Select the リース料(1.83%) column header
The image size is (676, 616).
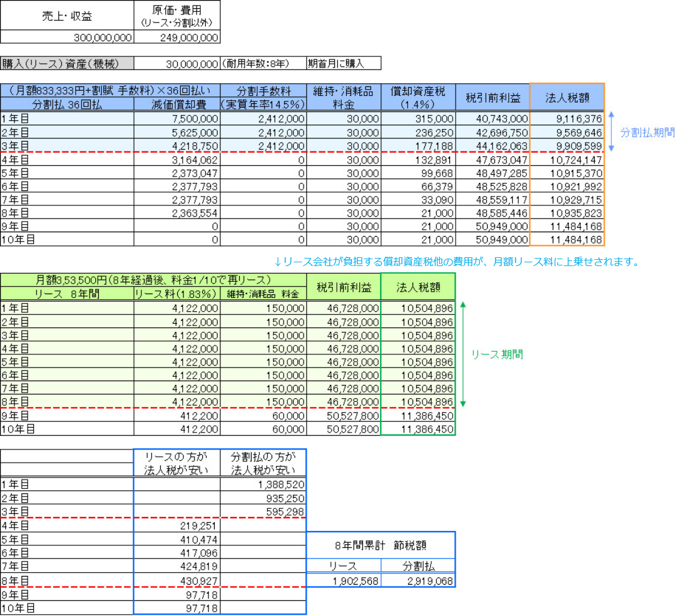pos(177,294)
